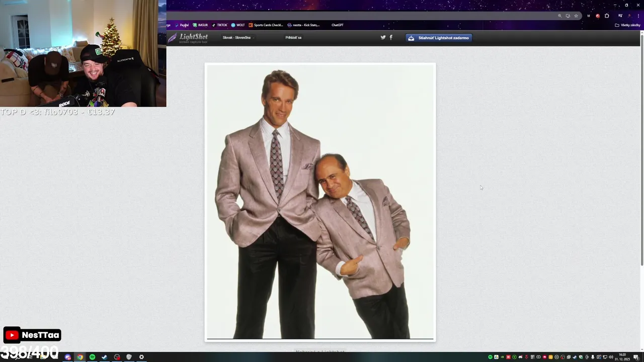Open the nestta - Kick Stats bookmark

[x=303, y=25]
